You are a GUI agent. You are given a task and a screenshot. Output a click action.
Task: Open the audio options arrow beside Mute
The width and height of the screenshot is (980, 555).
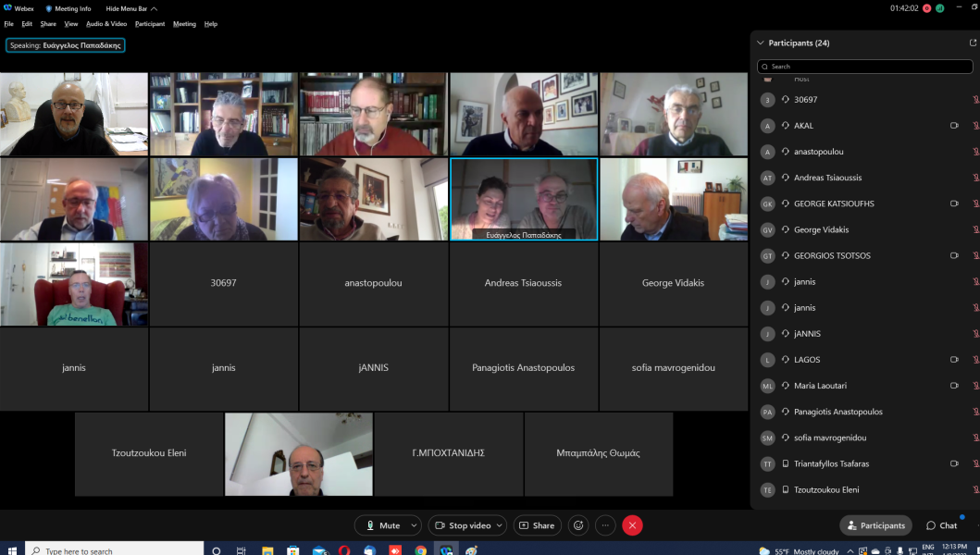(x=414, y=525)
